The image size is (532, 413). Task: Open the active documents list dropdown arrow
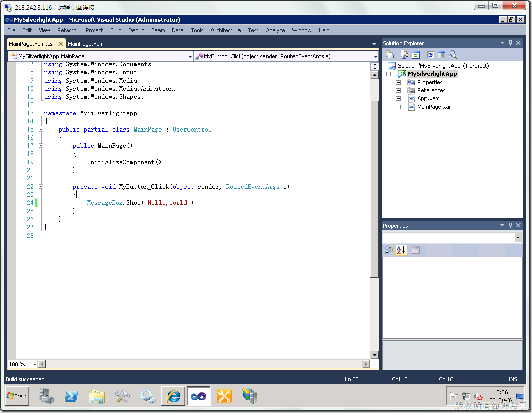(374, 44)
